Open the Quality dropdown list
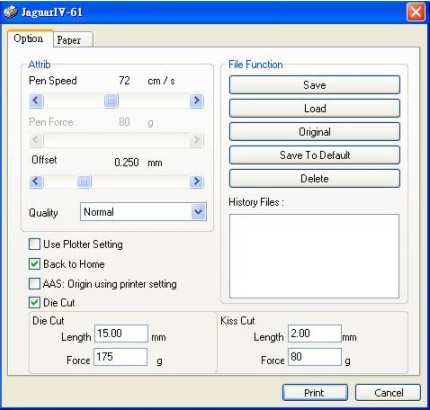The height and width of the screenshot is (410, 430). pyautogui.click(x=199, y=212)
